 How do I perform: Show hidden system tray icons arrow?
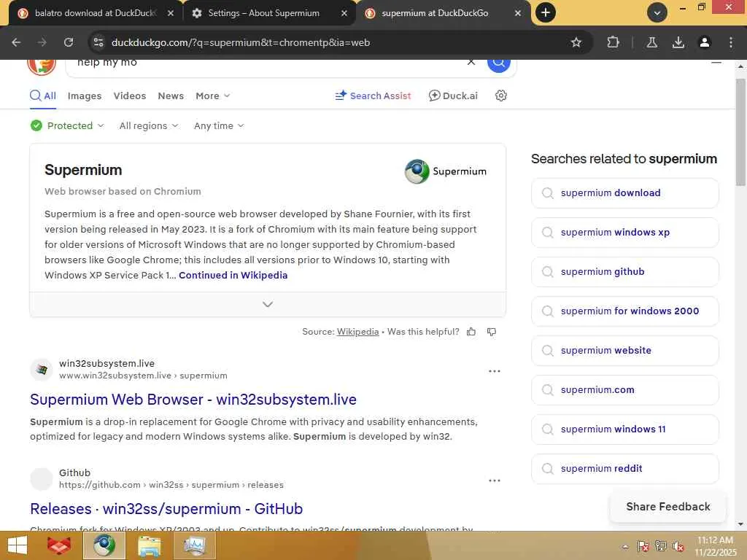point(625,546)
